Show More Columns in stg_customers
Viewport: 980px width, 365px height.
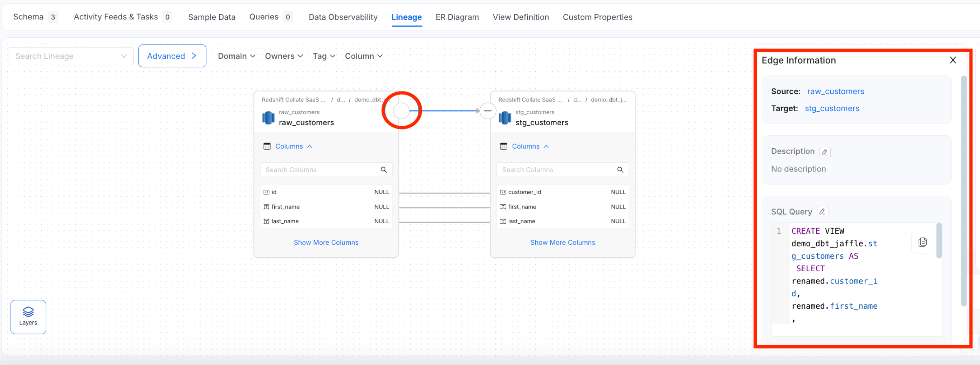[562, 243]
